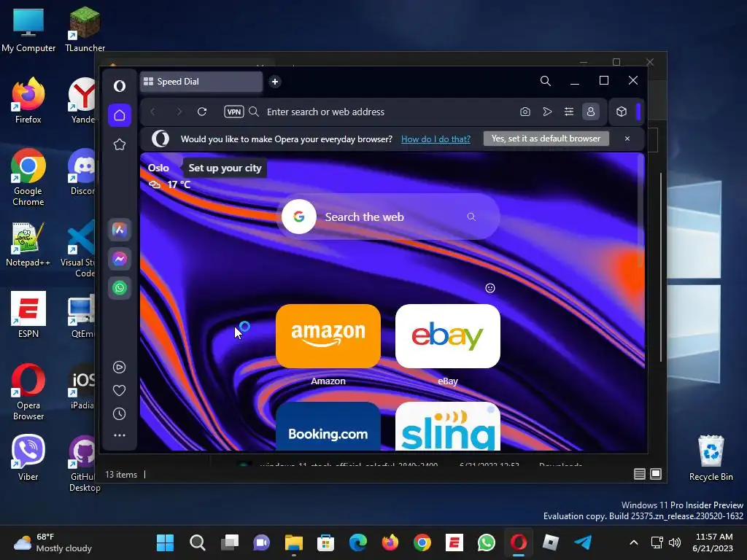Open the Firefox desktop shortcut
Image resolution: width=747 pixels, height=560 pixels.
pyautogui.click(x=28, y=100)
